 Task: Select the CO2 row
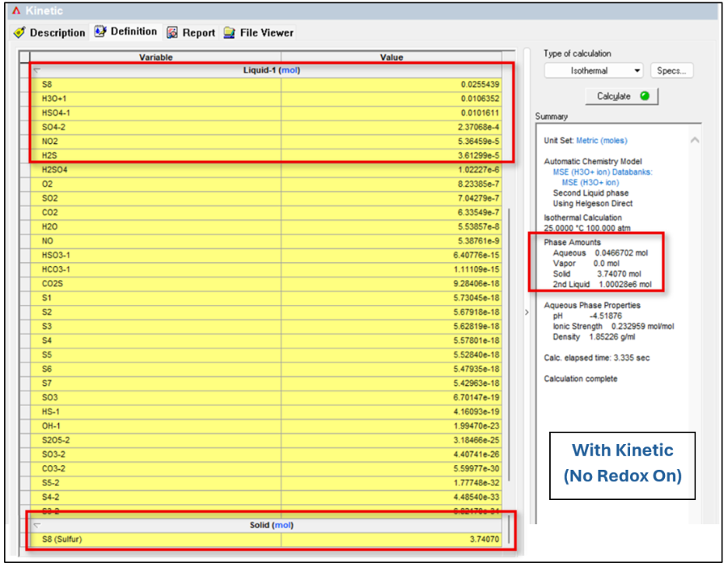coord(265,212)
